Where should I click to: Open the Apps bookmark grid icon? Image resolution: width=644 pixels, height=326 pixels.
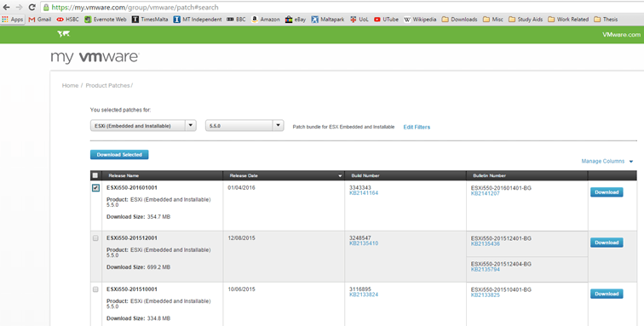5,20
